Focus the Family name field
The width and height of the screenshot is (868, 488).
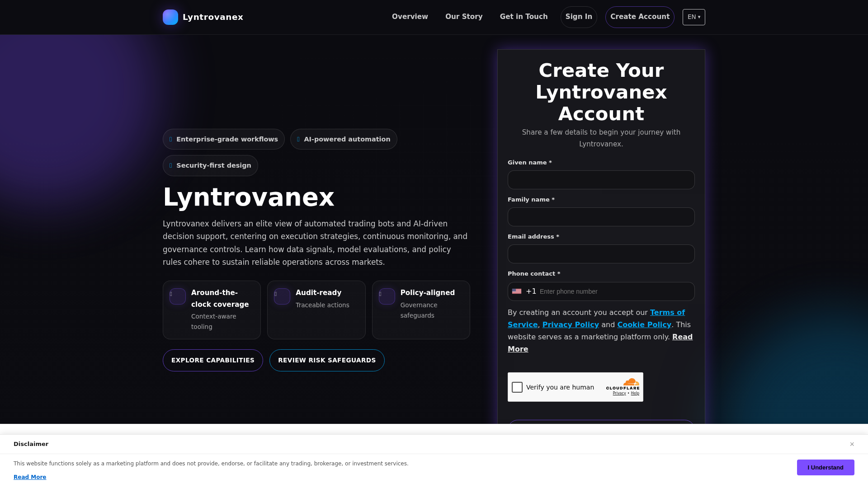click(x=601, y=217)
